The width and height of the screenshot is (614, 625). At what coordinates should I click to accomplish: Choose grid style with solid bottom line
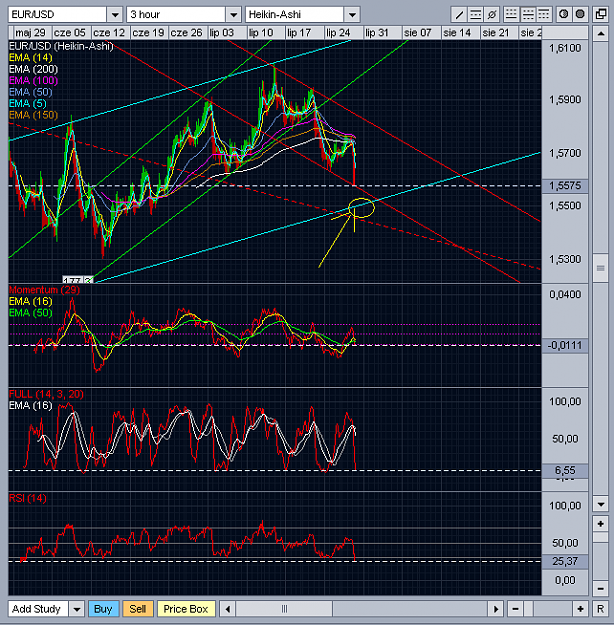(x=511, y=15)
